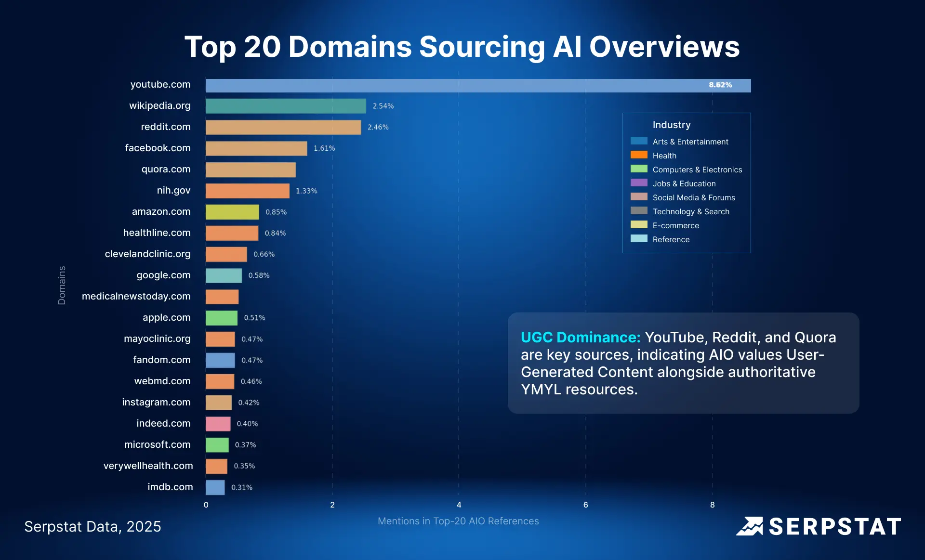Viewport: 925px width, 560px height.
Task: Expand the Industry legend panel
Action: point(672,124)
